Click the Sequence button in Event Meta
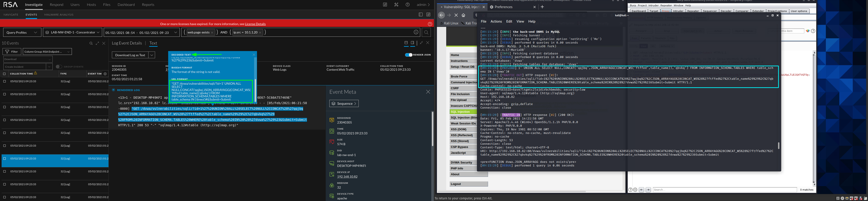The image size is (868, 201). coord(344,103)
